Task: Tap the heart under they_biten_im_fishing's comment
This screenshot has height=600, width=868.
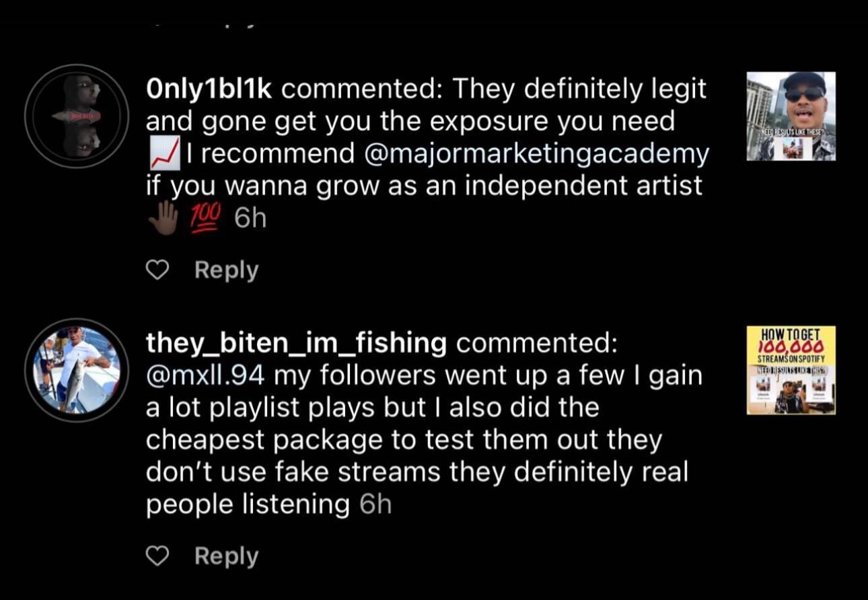Action: (157, 557)
